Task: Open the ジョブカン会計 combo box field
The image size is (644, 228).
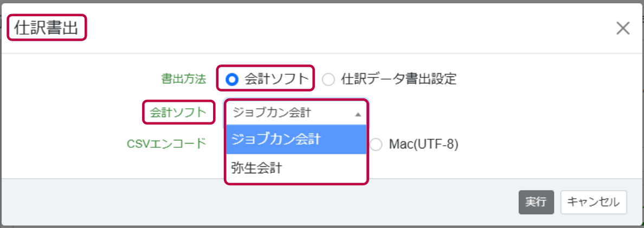Action: (x=297, y=112)
